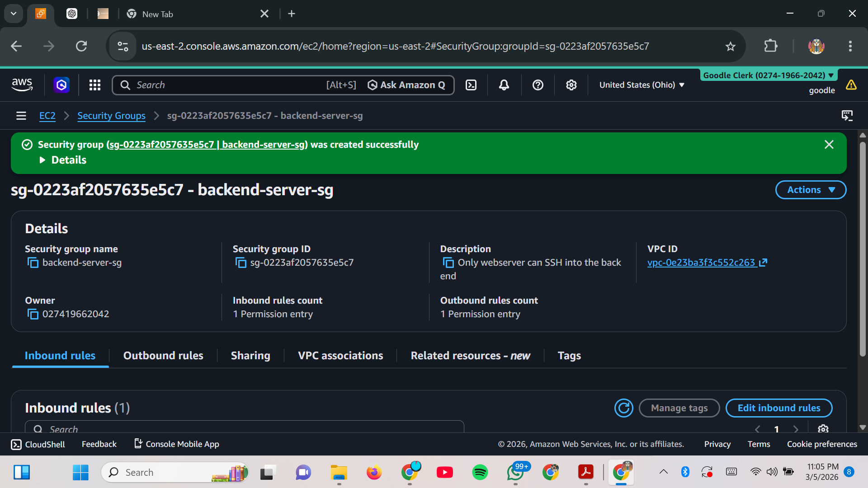
Task: Open the notifications bell
Action: (x=504, y=85)
